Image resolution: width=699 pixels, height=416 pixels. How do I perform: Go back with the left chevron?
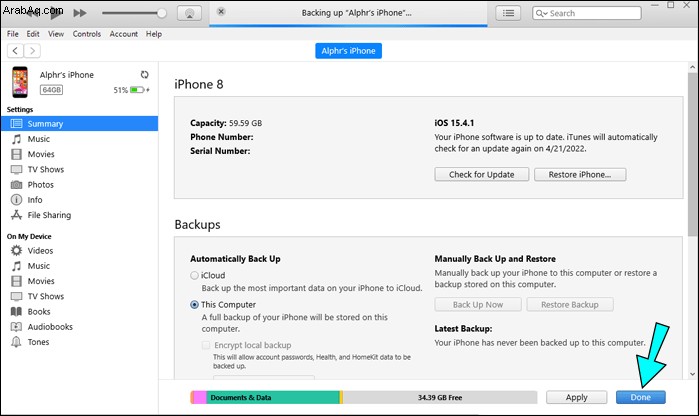pyautogui.click(x=13, y=50)
